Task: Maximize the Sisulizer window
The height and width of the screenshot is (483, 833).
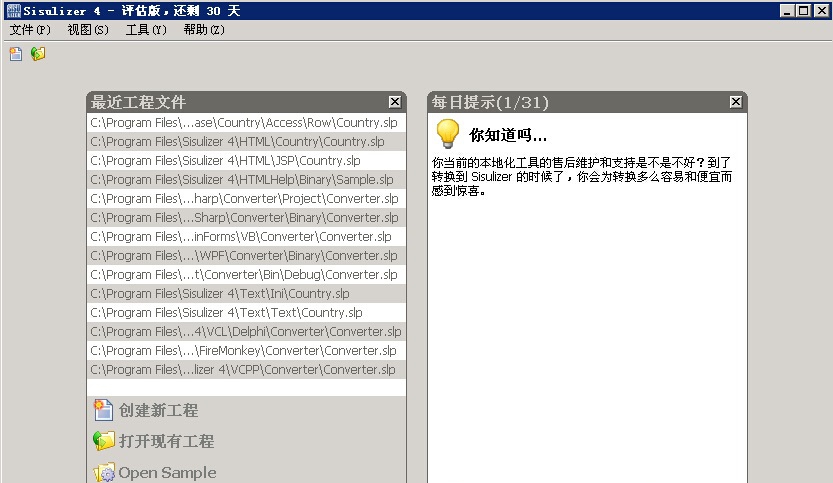Action: pos(804,11)
